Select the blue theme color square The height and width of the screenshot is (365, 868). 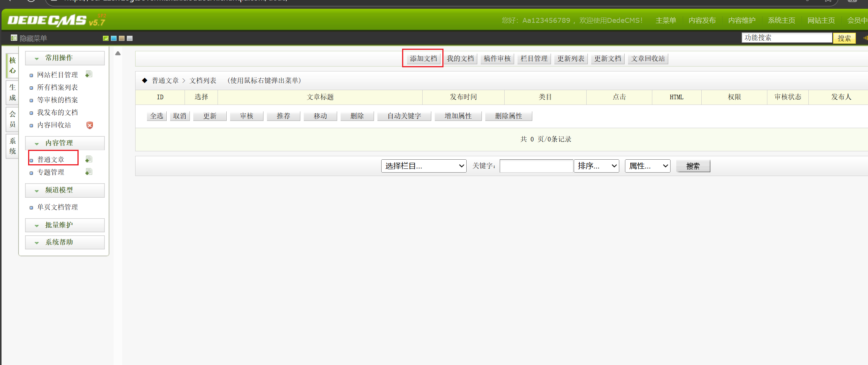click(x=114, y=38)
